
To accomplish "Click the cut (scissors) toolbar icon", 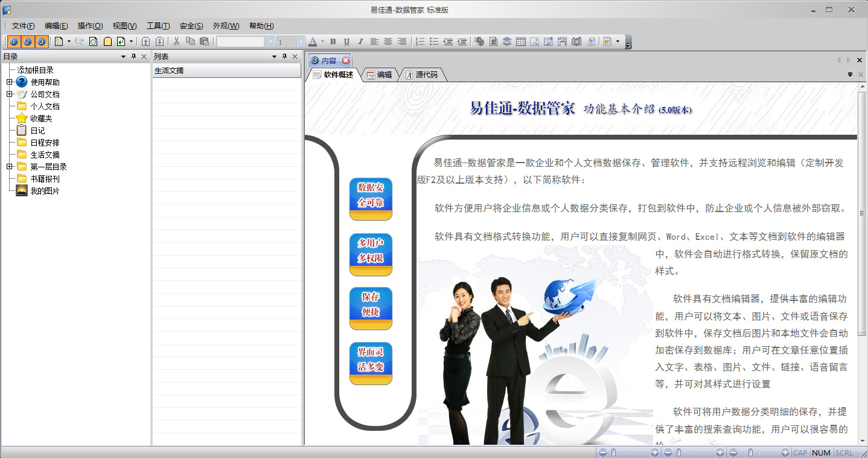I will click(176, 42).
